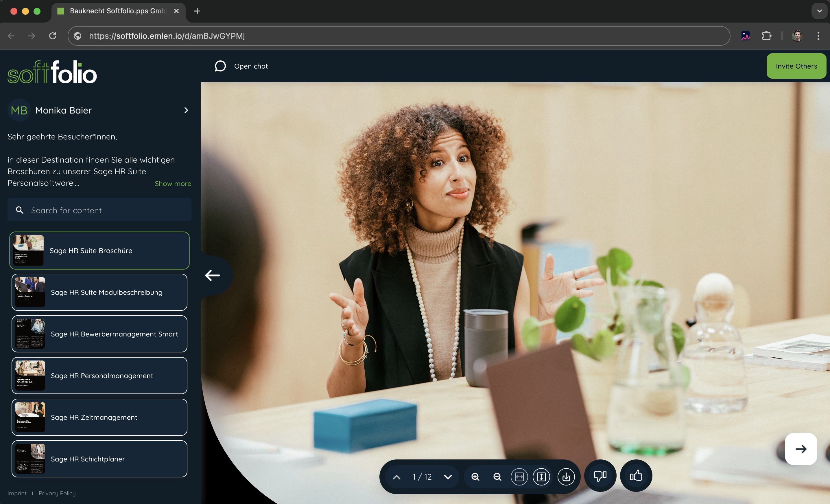Click the Invite Others button
830x504 pixels.
796,66
